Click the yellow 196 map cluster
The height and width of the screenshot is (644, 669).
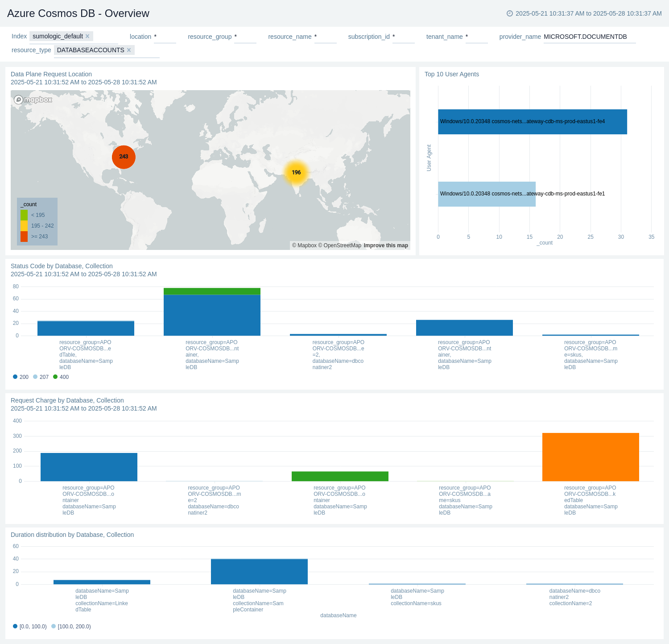[297, 172]
